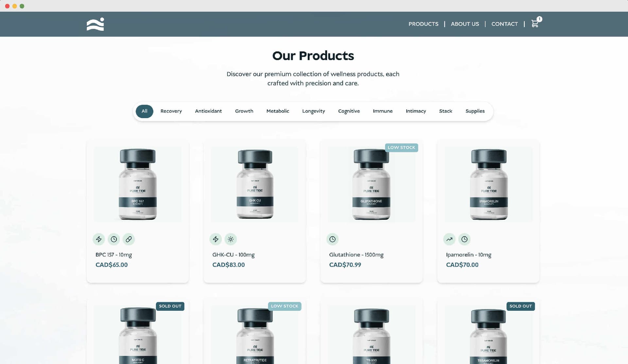This screenshot has width=628, height=364.
Task: Click the pill icon under BPC 157
Action: [x=129, y=239]
